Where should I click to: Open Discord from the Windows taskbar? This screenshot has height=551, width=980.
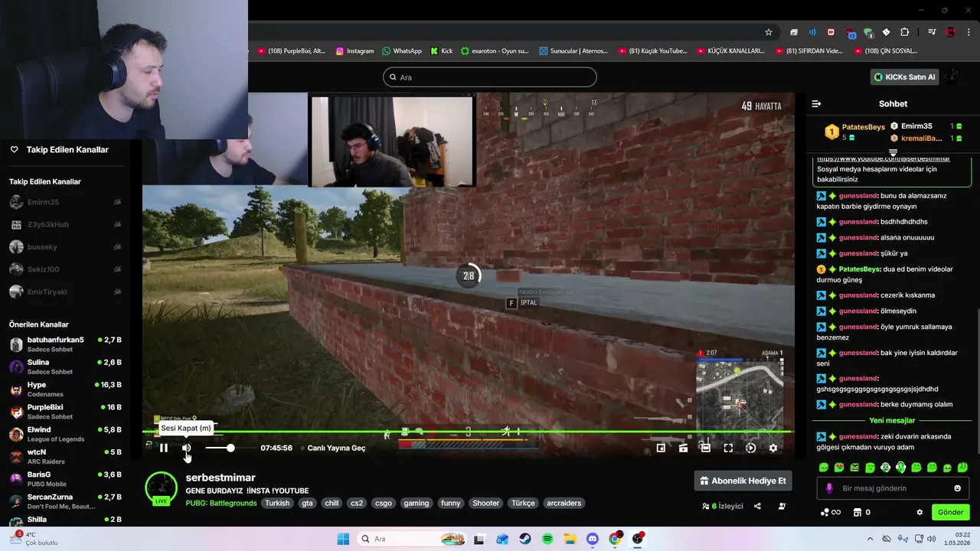tap(592, 539)
